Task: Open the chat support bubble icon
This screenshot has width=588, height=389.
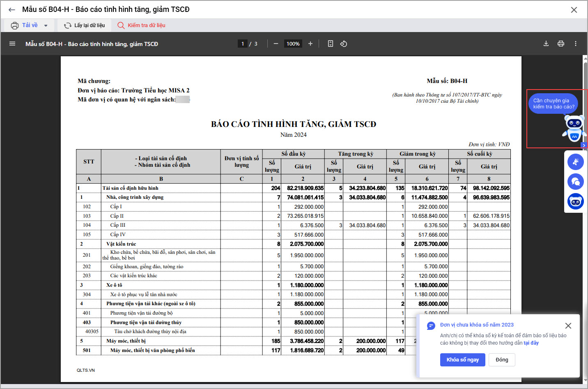Action: (x=576, y=182)
